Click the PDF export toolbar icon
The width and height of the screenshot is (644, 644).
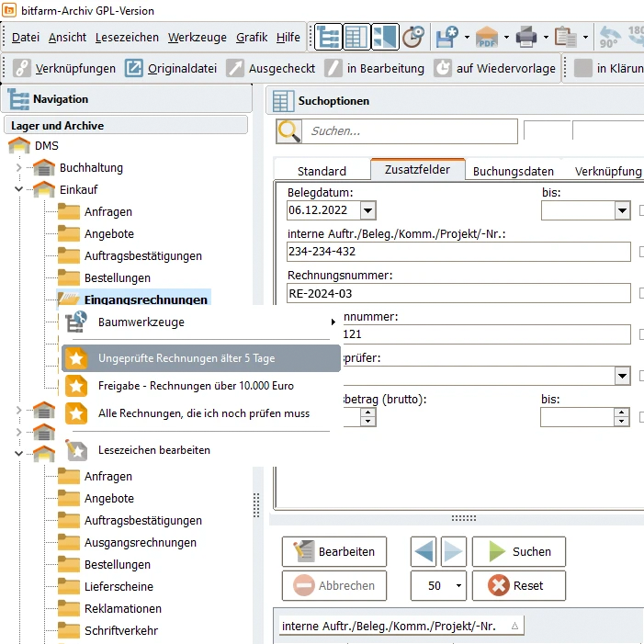coord(487,37)
